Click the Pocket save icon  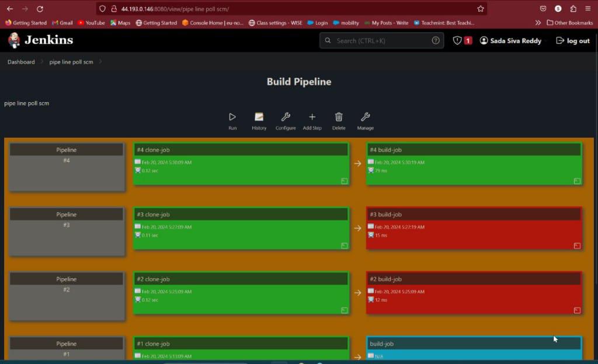(x=543, y=9)
